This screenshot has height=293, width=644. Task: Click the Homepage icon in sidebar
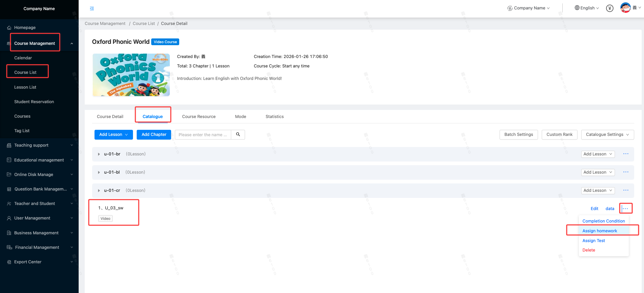(9, 28)
